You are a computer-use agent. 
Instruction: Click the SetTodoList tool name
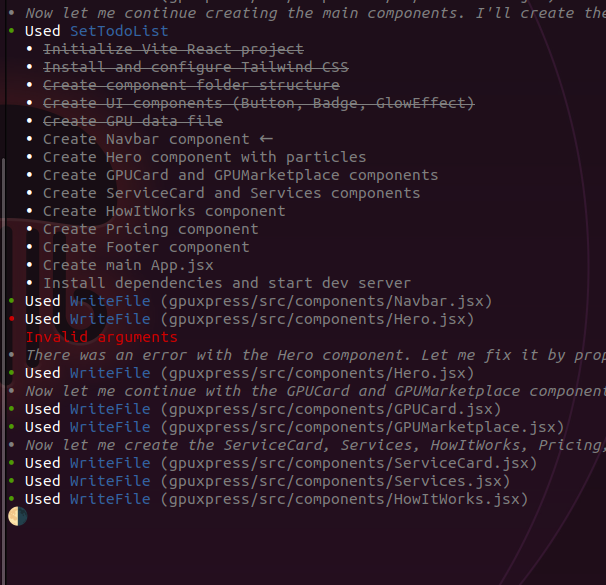coord(119,31)
